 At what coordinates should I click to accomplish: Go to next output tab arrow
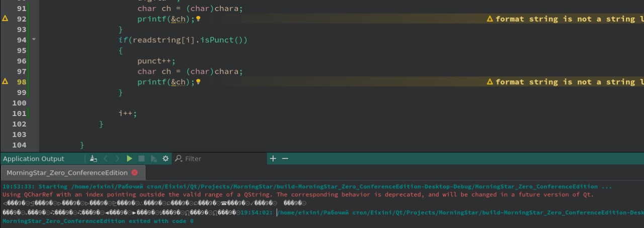[x=117, y=159]
